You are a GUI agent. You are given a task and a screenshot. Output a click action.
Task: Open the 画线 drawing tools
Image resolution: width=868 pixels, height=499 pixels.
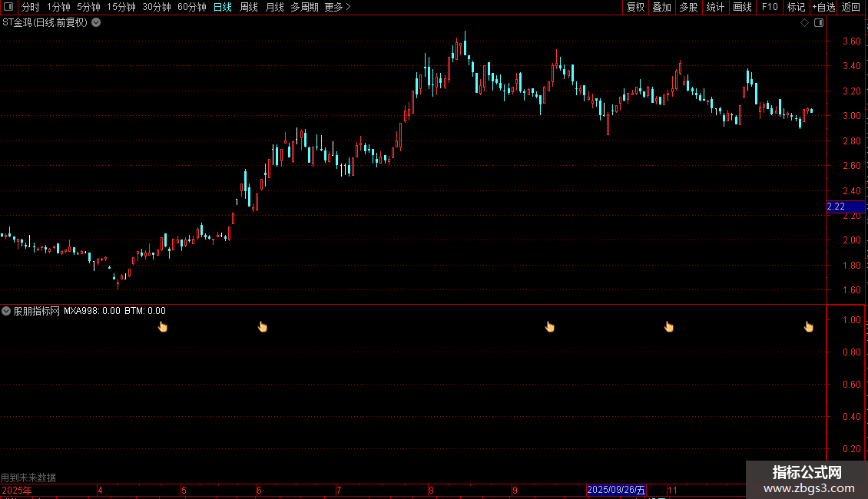(x=742, y=7)
